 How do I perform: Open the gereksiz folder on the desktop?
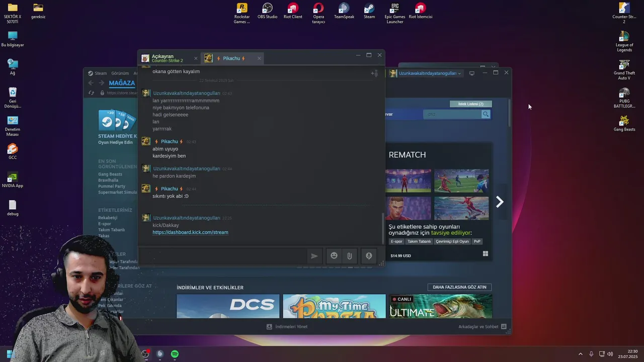pyautogui.click(x=38, y=11)
